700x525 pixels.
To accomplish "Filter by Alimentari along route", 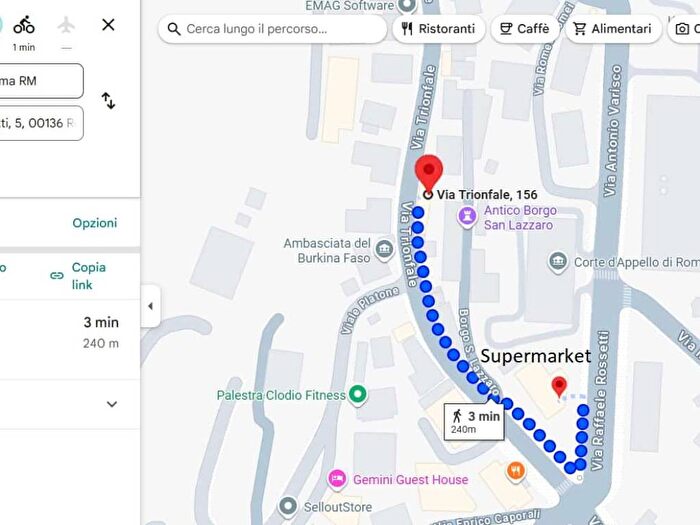I will 613,29.
